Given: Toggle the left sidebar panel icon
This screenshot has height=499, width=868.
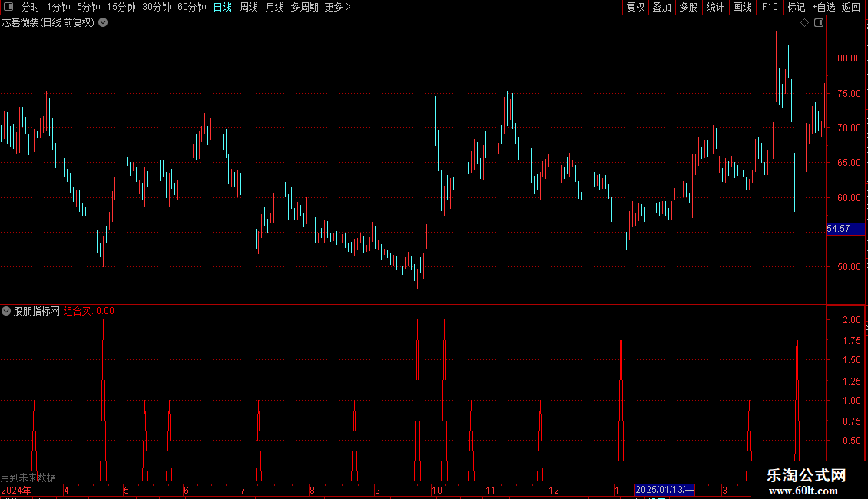Looking at the screenshot, I should 8,7.
